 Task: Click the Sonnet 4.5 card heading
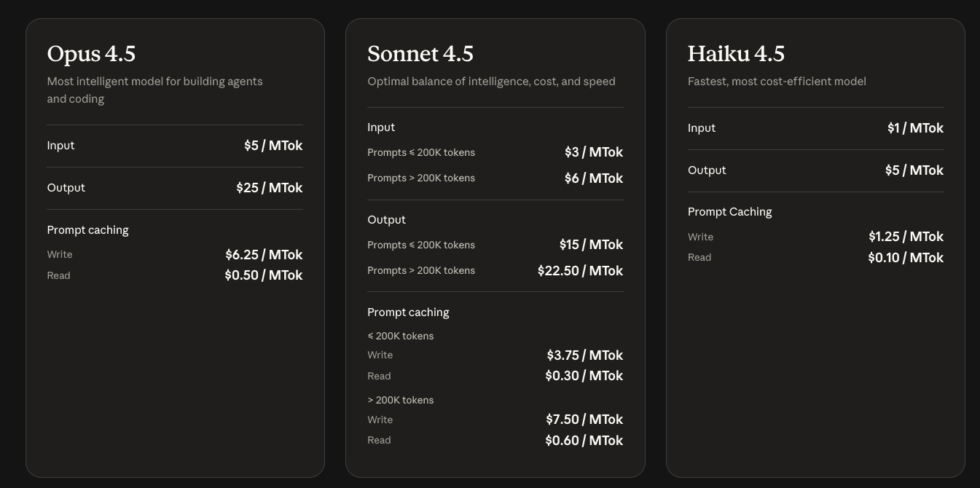click(x=420, y=54)
